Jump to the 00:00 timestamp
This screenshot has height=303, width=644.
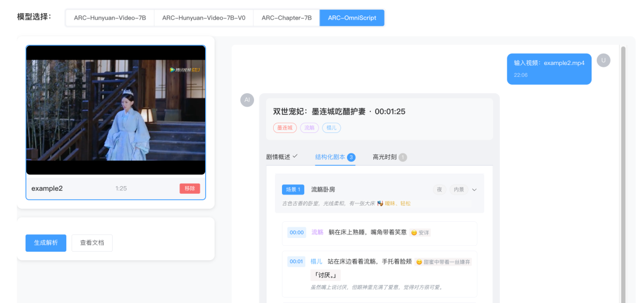[x=296, y=233]
